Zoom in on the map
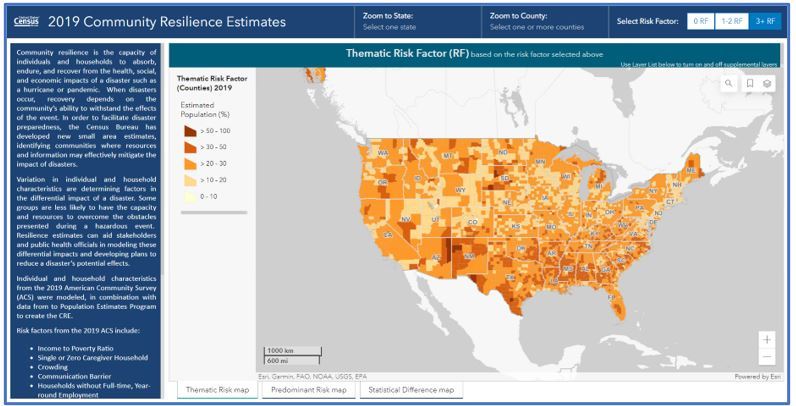The height and width of the screenshot is (406, 796). click(766, 339)
